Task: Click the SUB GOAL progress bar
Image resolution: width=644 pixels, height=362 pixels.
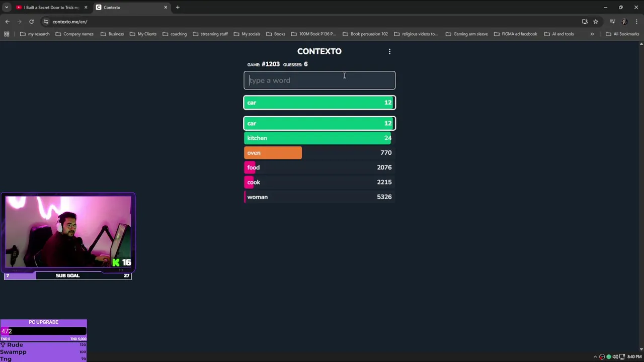Action: pos(67,276)
